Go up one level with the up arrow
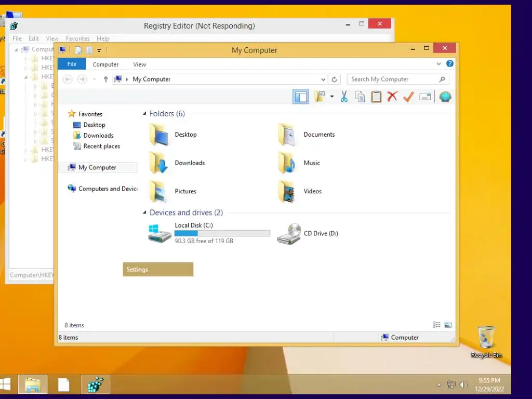Viewport: 532px width, 399px height. tap(105, 79)
